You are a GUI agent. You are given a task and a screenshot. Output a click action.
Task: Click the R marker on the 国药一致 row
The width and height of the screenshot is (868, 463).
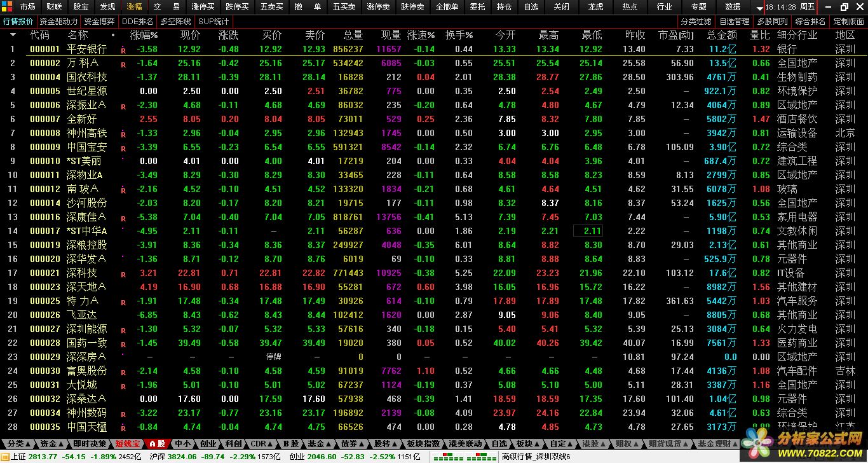click(123, 343)
